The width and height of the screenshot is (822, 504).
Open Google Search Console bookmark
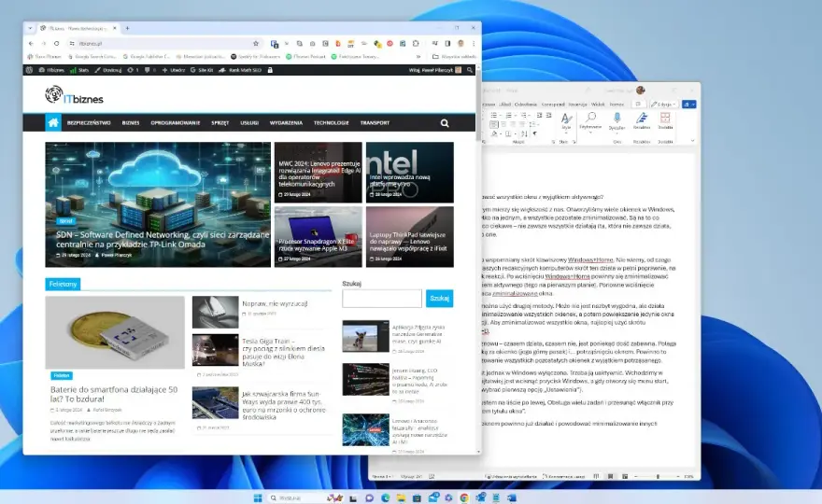coord(92,57)
